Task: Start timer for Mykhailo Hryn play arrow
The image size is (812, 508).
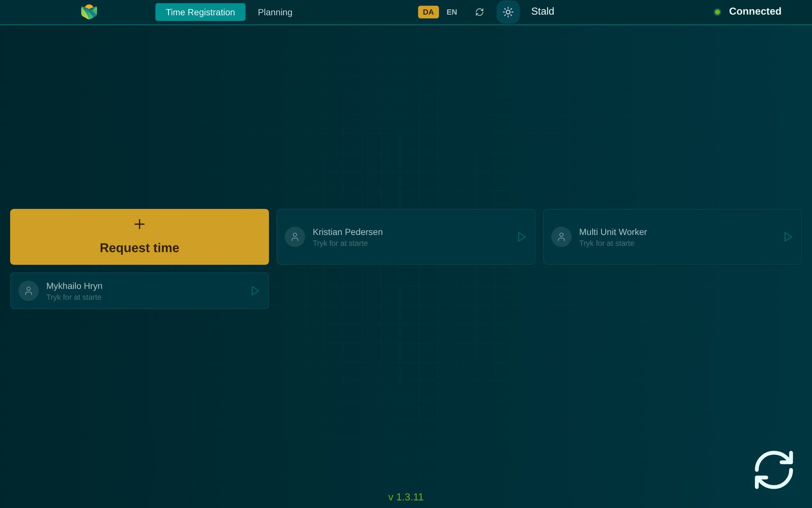Action: tap(255, 291)
